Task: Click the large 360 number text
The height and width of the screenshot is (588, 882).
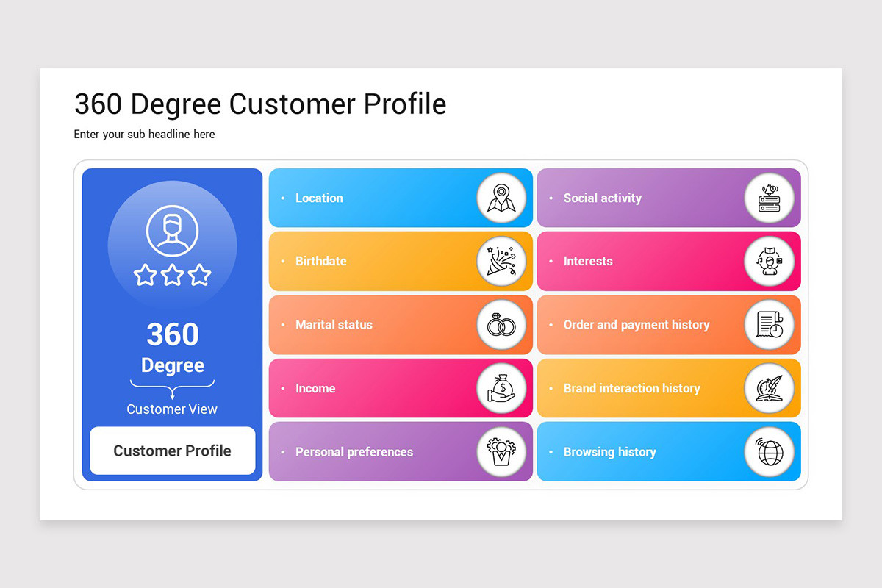Action: 173,334
